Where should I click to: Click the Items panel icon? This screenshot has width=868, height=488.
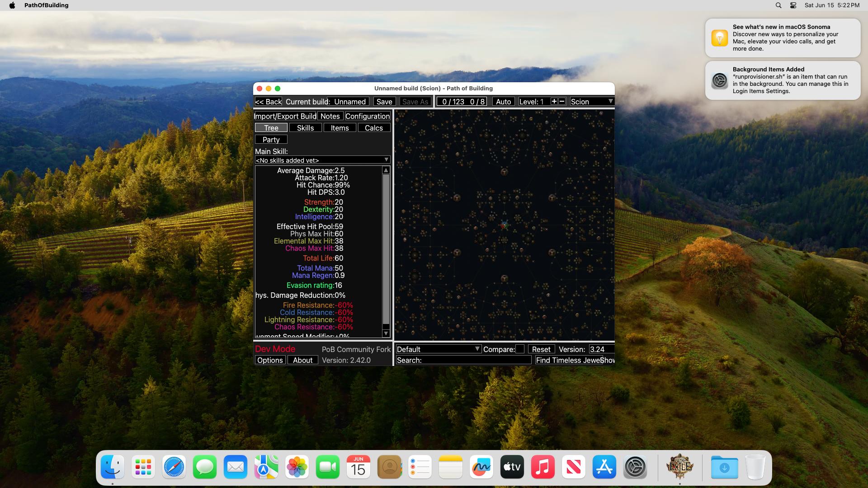pos(339,127)
